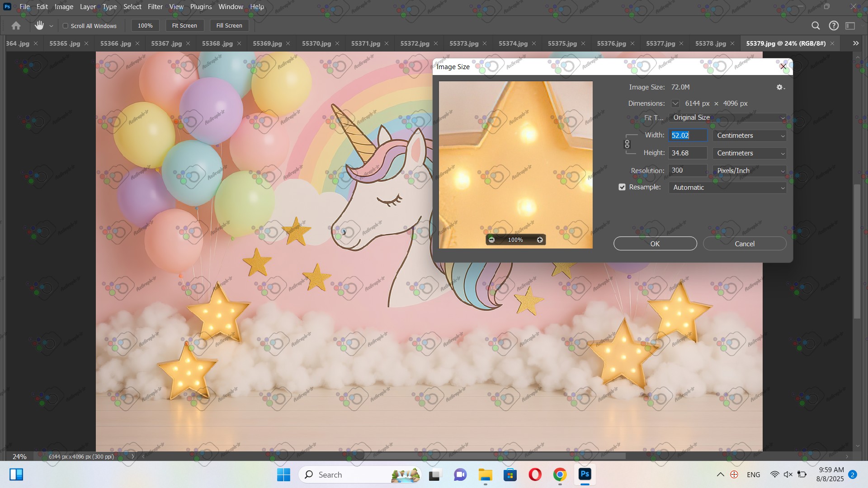Select the Hand tool icon
This screenshot has width=868, height=488.
39,26
